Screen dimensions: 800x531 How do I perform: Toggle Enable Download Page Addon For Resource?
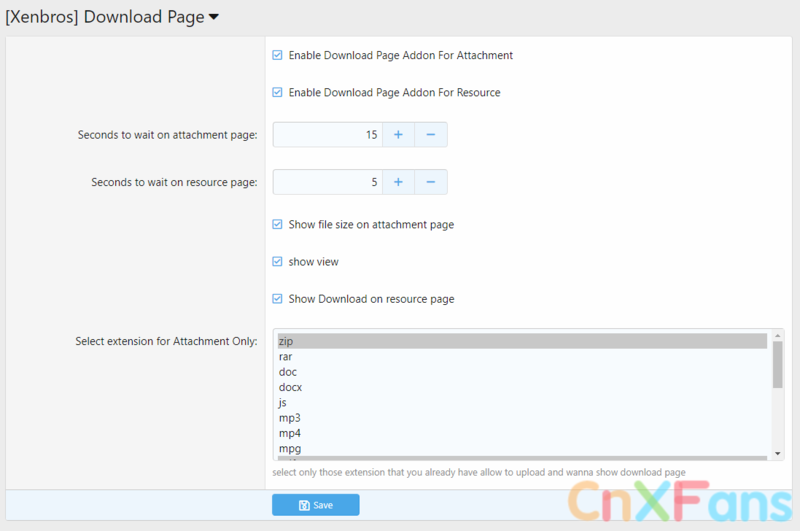[277, 92]
